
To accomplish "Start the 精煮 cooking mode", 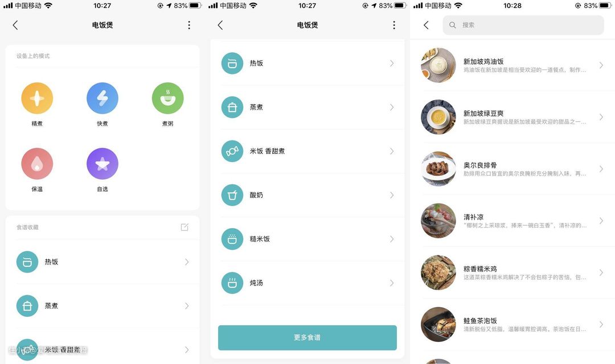I will click(x=37, y=98).
